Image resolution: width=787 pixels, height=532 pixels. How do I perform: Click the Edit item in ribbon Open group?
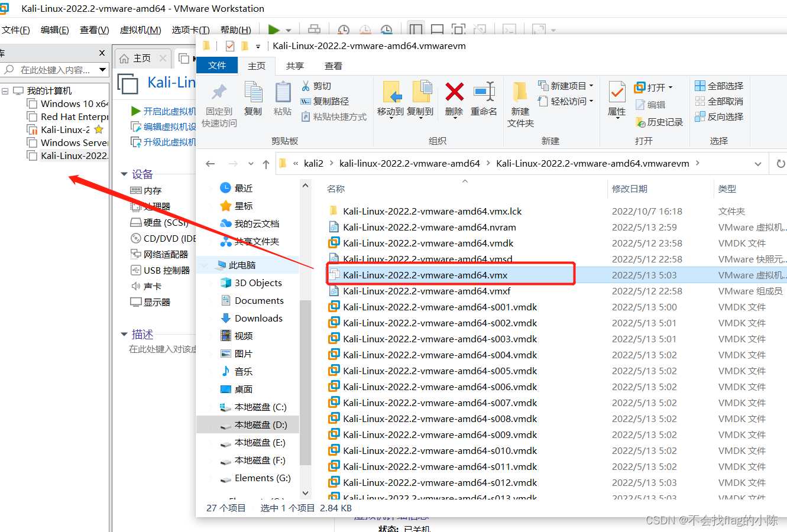click(x=650, y=105)
